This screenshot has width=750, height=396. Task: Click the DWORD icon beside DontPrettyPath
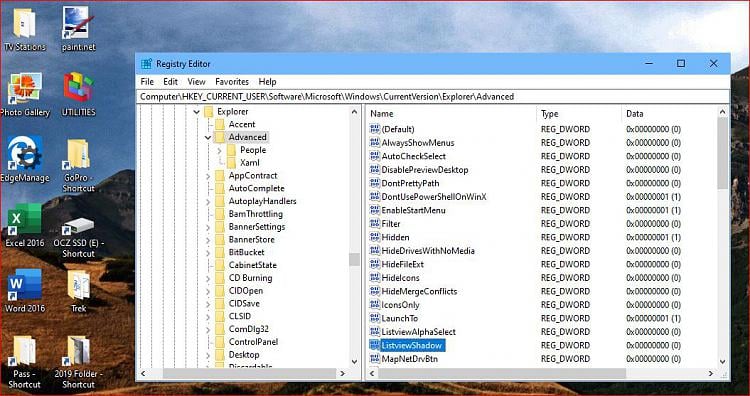pos(375,183)
